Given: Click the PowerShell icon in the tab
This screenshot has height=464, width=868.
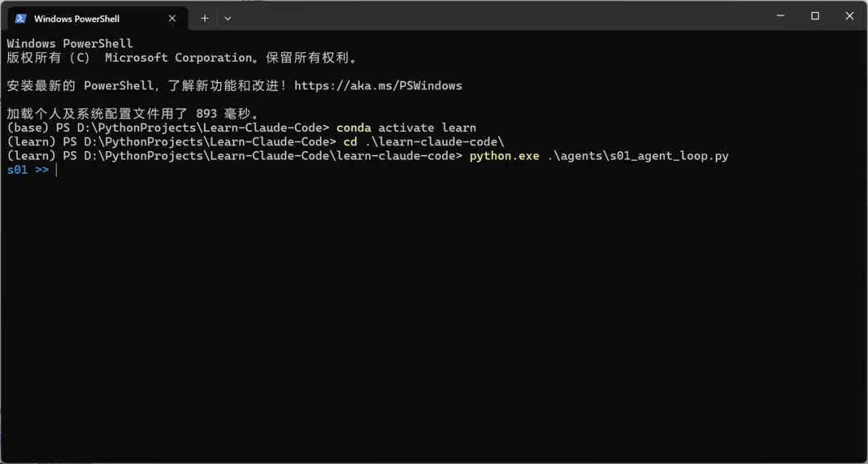Looking at the screenshot, I should click(x=21, y=18).
